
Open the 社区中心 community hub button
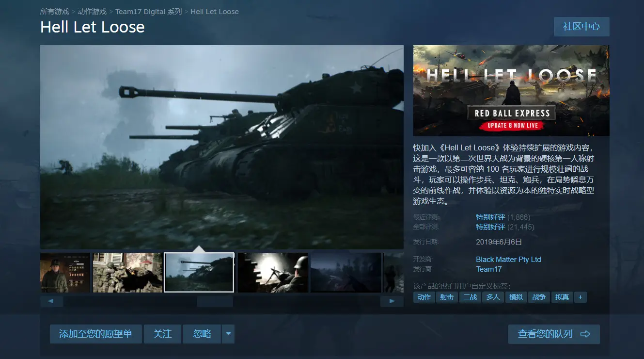pos(581,27)
